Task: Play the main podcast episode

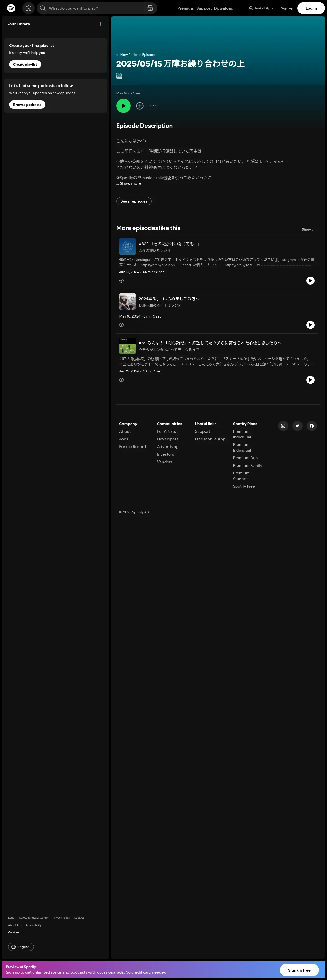Action: pyautogui.click(x=123, y=106)
